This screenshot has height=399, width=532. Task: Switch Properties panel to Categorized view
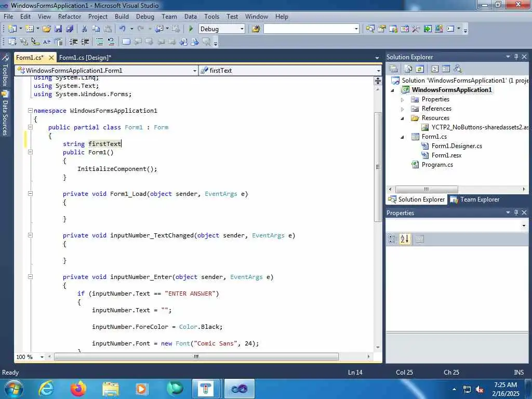[x=392, y=239]
